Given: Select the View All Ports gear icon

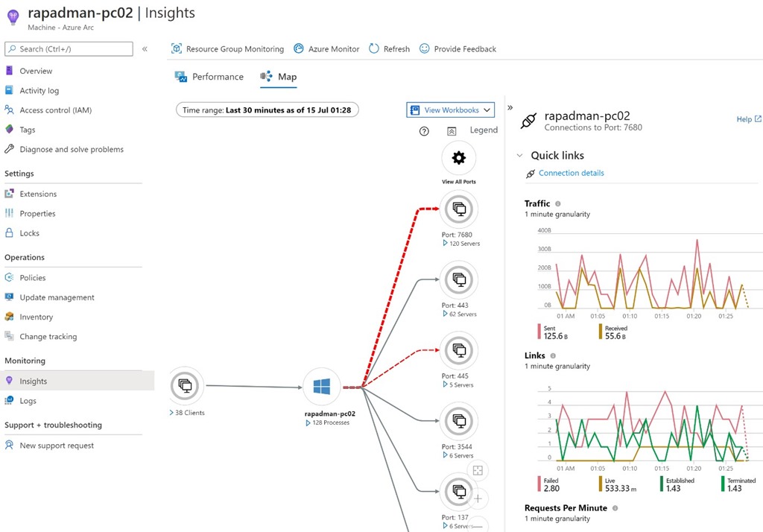Looking at the screenshot, I should tap(458, 158).
